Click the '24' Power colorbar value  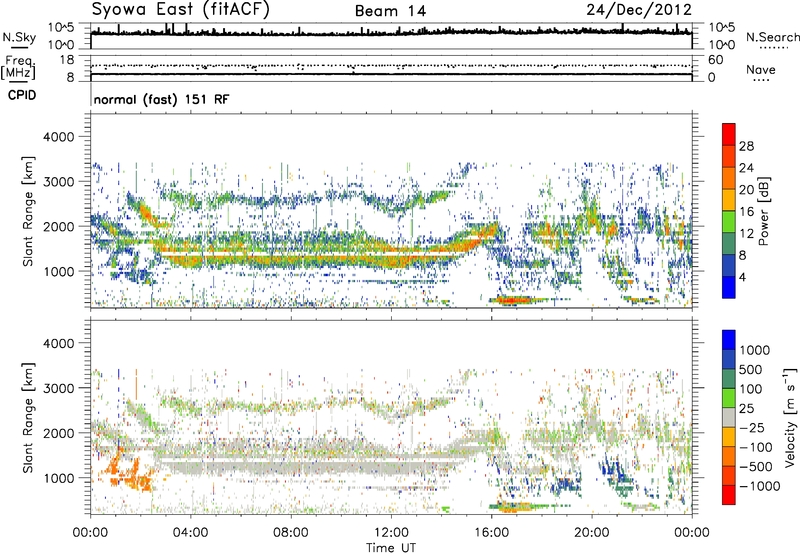coord(746,168)
